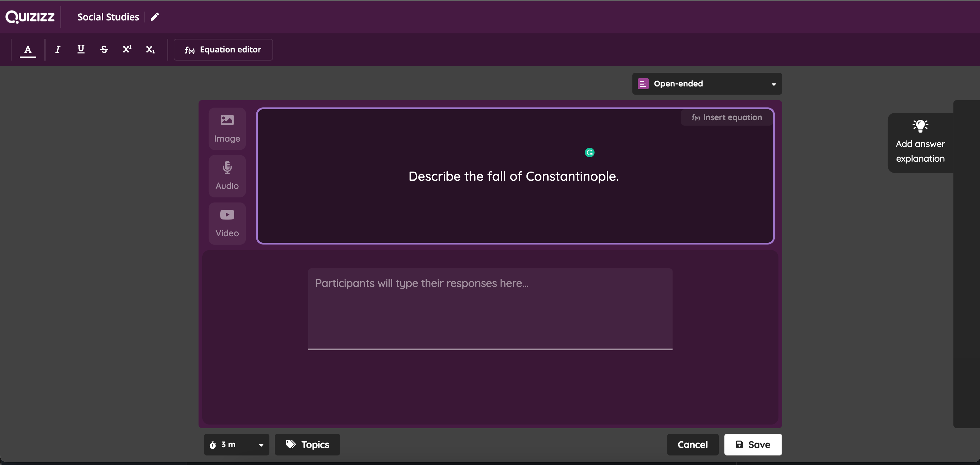The image size is (980, 465).
Task: Apply superscript formatting
Action: [127, 49]
